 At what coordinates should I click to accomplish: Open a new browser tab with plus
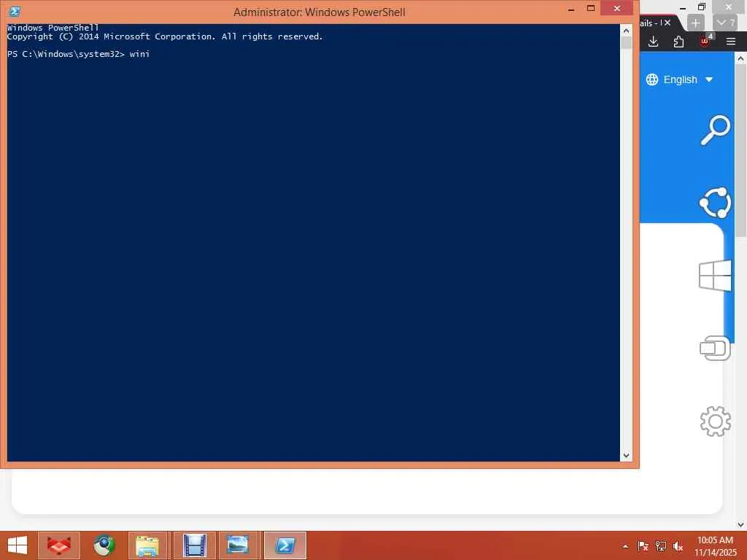coord(695,23)
